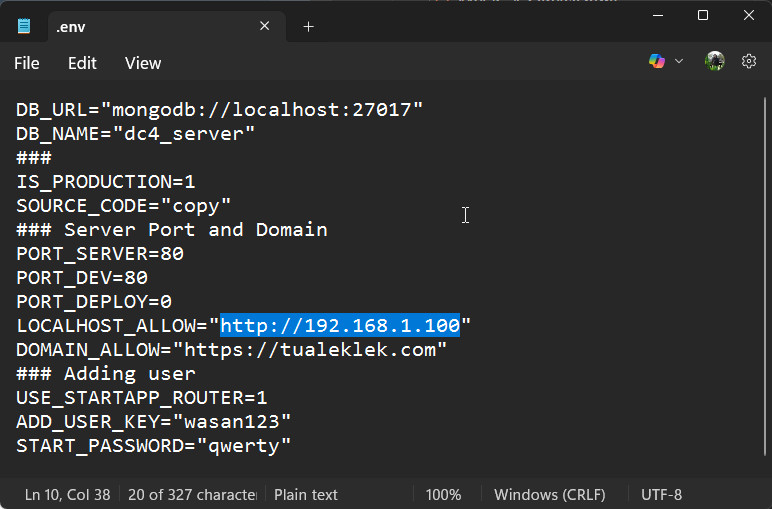Add a new tab with the plus icon

pos(308,27)
